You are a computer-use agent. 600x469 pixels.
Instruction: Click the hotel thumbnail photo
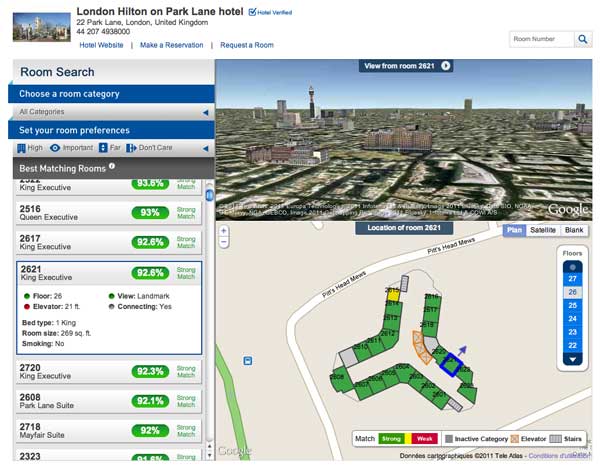[42, 27]
